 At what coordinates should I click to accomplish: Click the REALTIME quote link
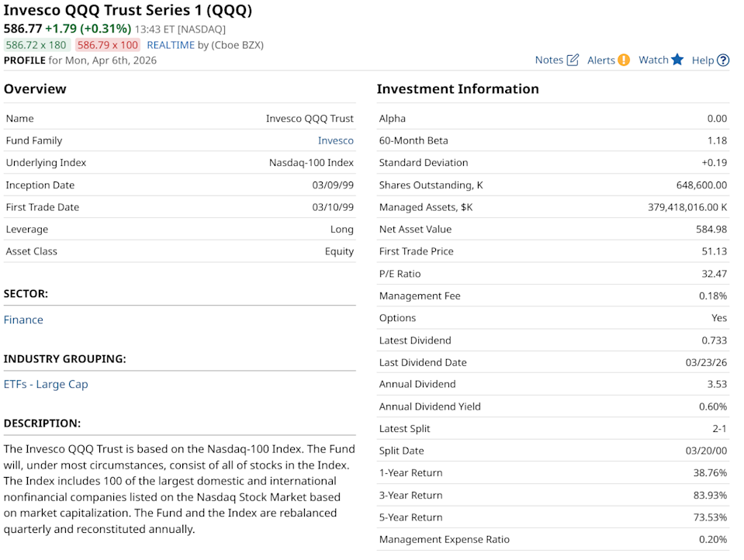[171, 45]
